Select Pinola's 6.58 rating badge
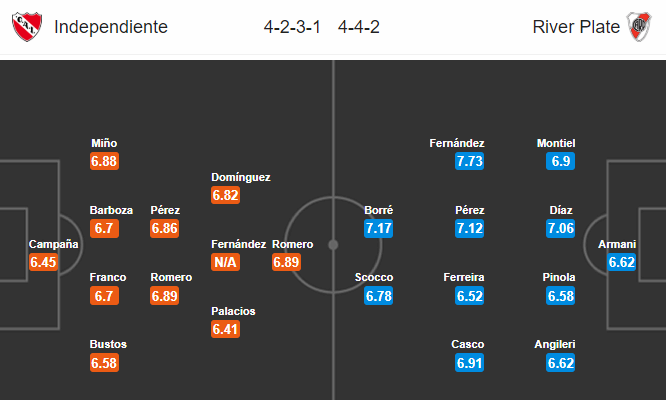Screen dimensions: 666x400 coord(561,296)
